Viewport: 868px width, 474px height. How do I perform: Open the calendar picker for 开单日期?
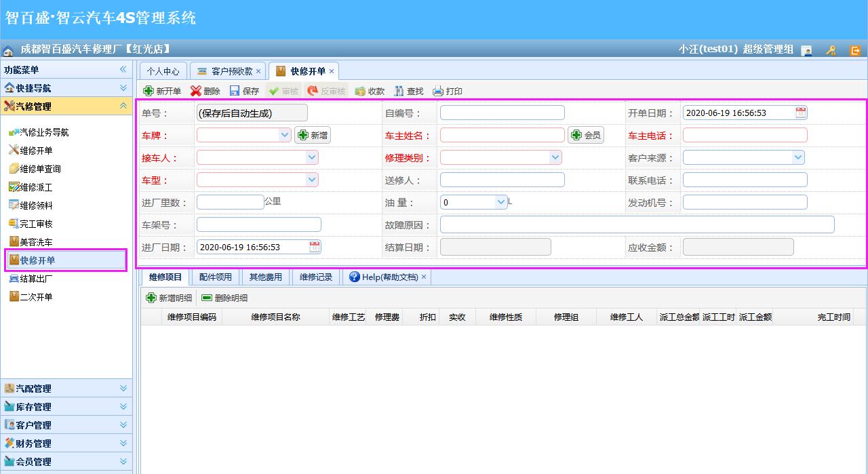pyautogui.click(x=802, y=112)
